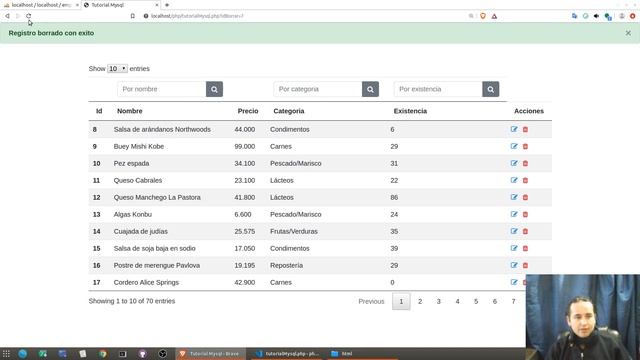640x360 pixels.
Task: Go to pagination page 6
Action: point(495,301)
